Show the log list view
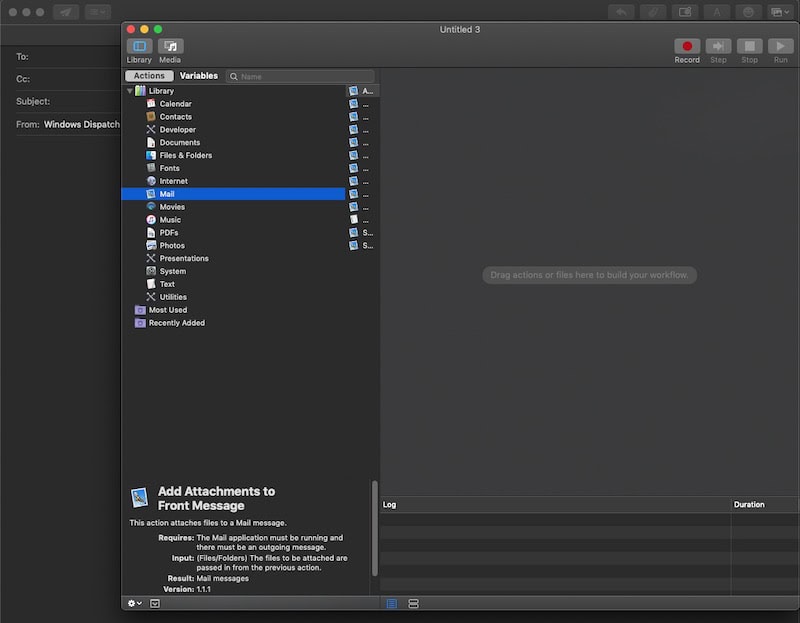800x623 pixels. pos(391,604)
